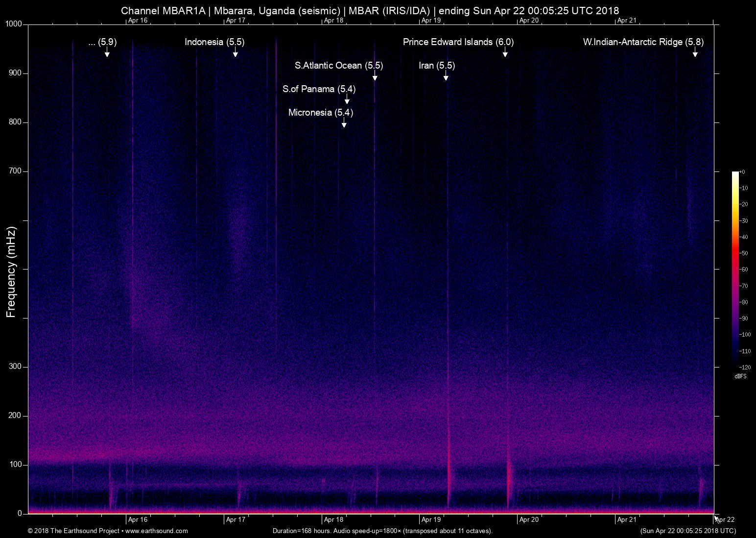Viewport: 756px width, 538px height.
Task: Click the Apr 17 label on top axis
Action: click(x=236, y=21)
